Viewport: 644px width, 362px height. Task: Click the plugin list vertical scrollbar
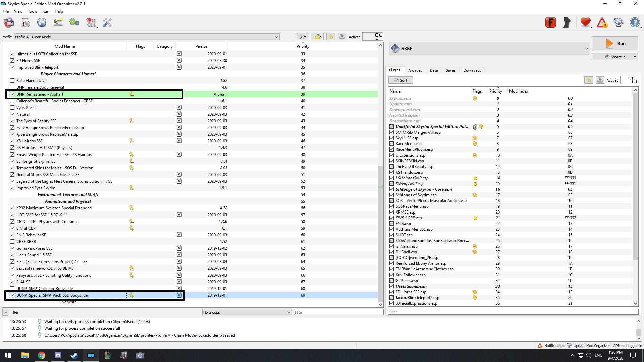635,196
